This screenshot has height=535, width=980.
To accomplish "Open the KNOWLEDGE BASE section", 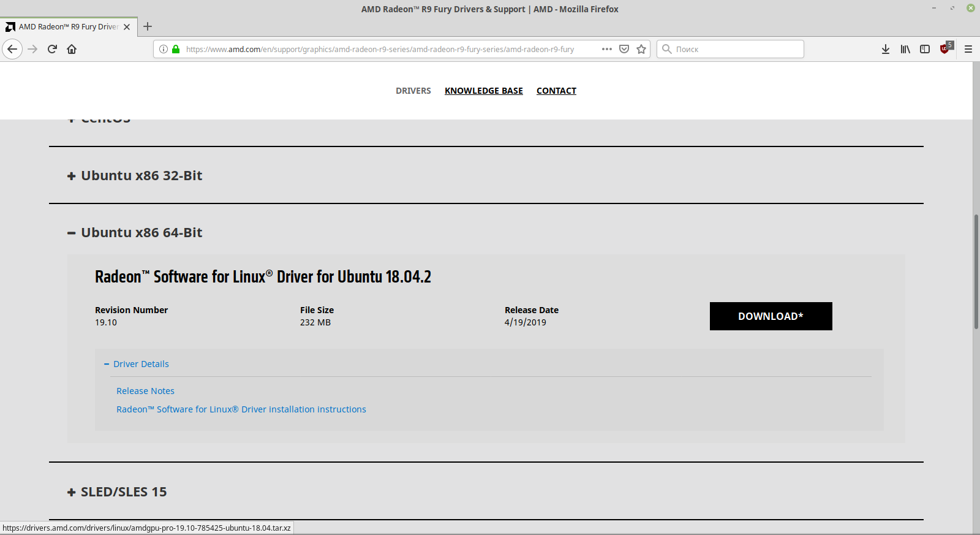I will coord(484,91).
